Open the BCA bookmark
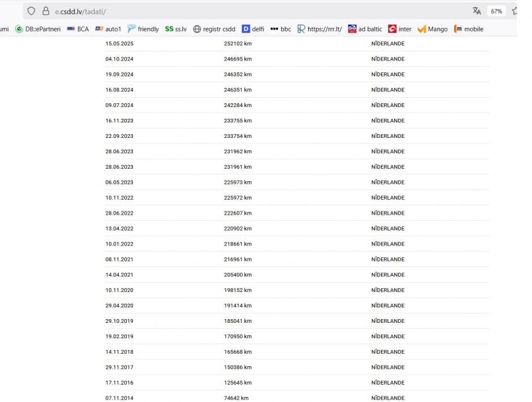Image resolution: width=532 pixels, height=402 pixels. 78,29
